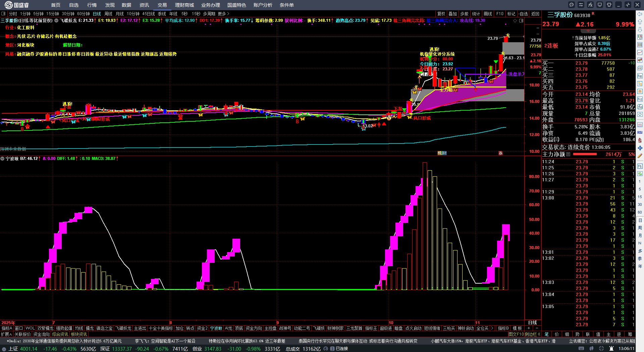This screenshot has width=644, height=352.
Task: Click the 主力净额 red progress bar
Action: (585, 154)
